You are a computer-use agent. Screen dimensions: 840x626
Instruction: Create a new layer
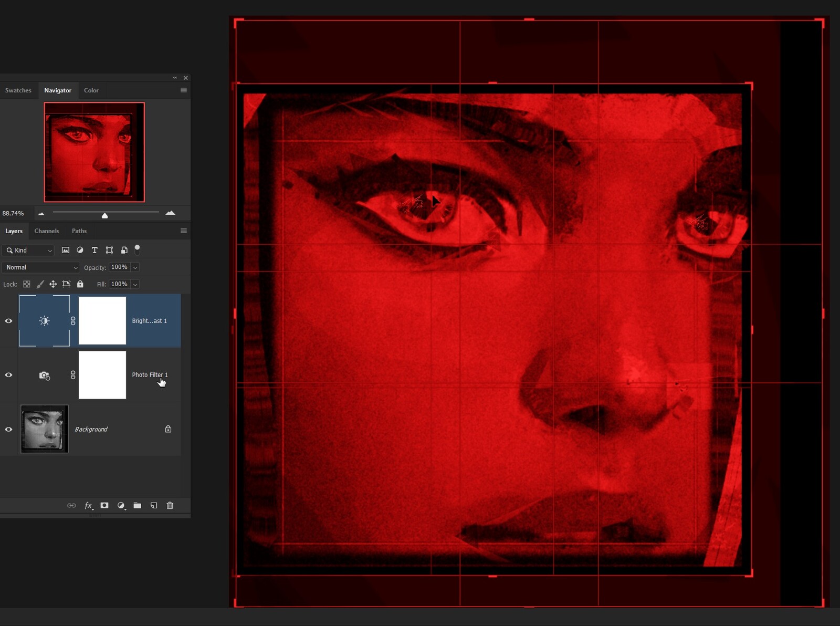tap(154, 505)
